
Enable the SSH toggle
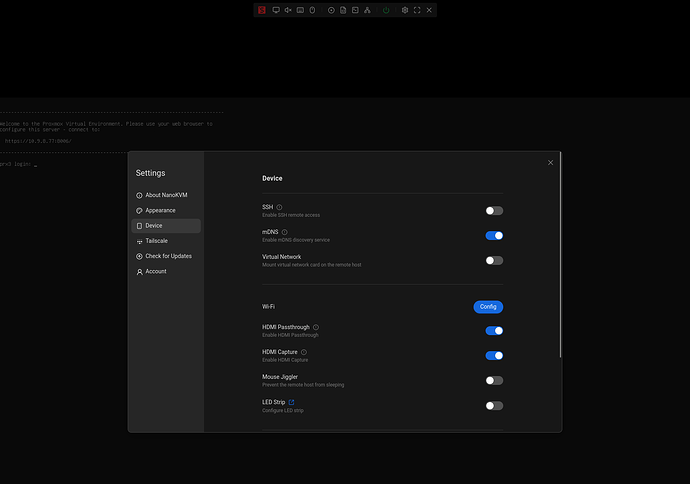tap(494, 211)
